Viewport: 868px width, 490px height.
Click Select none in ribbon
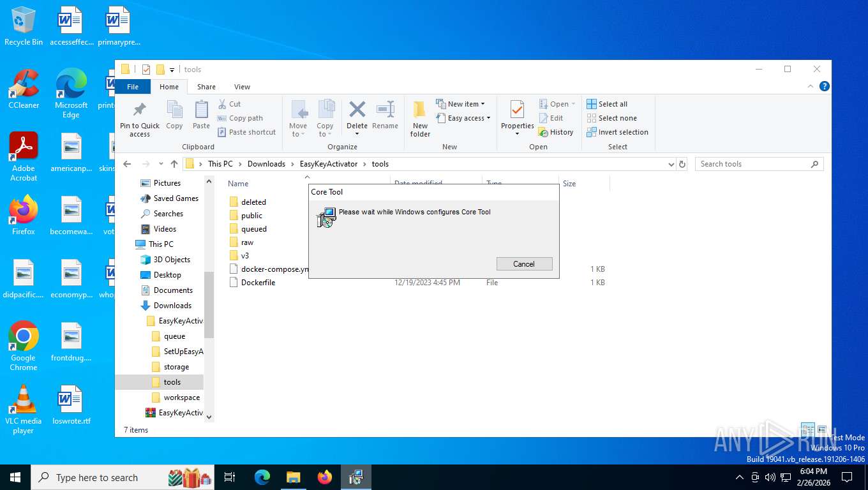(x=611, y=118)
